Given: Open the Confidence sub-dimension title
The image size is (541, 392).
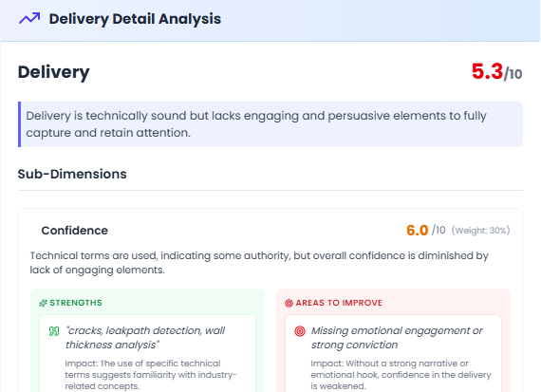Looking at the screenshot, I should (x=75, y=231).
